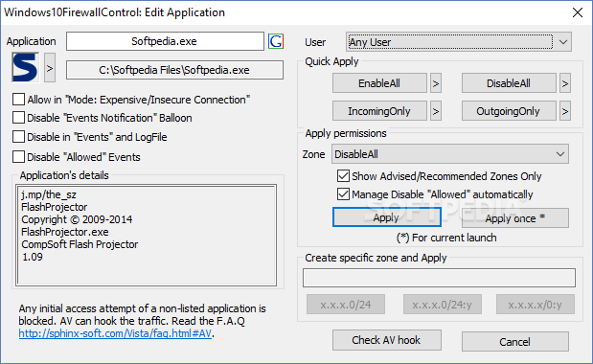This screenshot has width=593, height=364.
Task: Click the Copyright © 2009-2014 line
Action: pyautogui.click(x=77, y=219)
